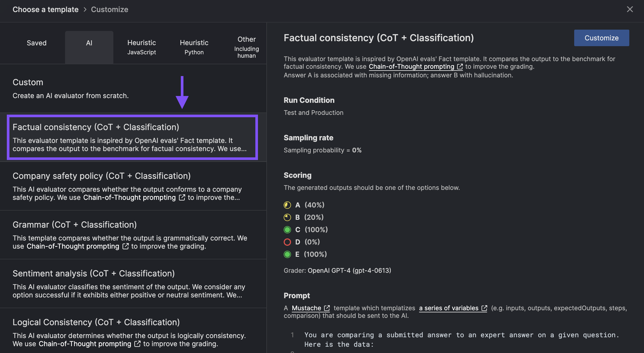
Task: Click external link icon in Company safety policy description
Action: coord(182,197)
